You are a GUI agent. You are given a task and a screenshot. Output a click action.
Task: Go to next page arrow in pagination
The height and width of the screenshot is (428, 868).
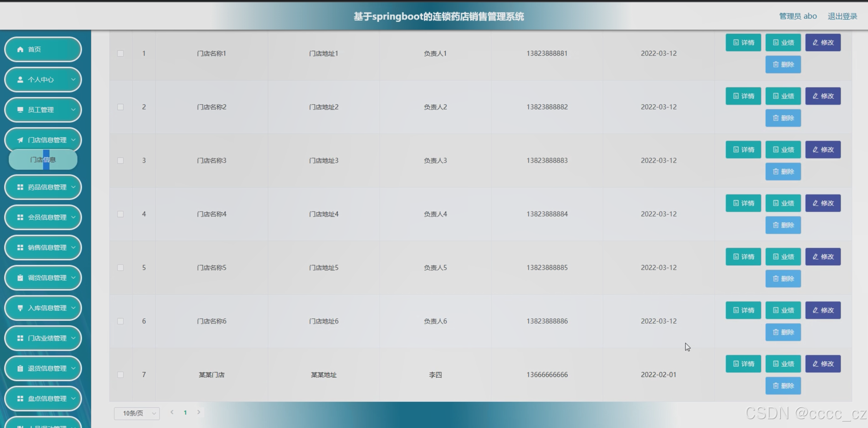(x=199, y=412)
